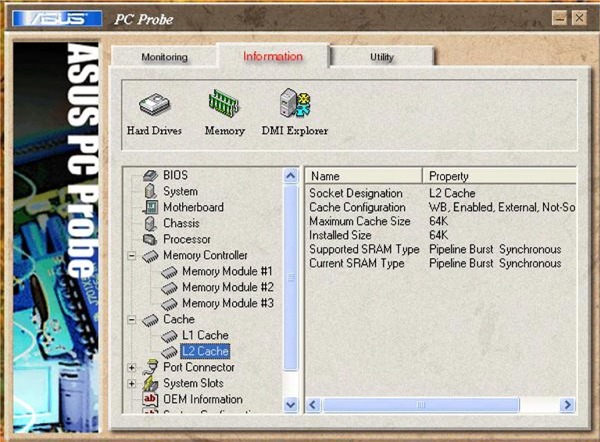Select BIOS in the tree

[x=175, y=175]
